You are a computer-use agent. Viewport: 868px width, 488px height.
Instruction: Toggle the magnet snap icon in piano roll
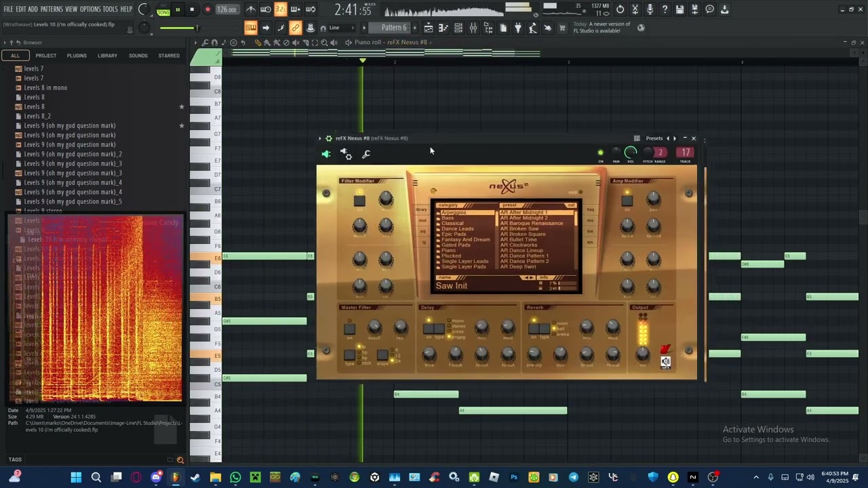point(214,43)
